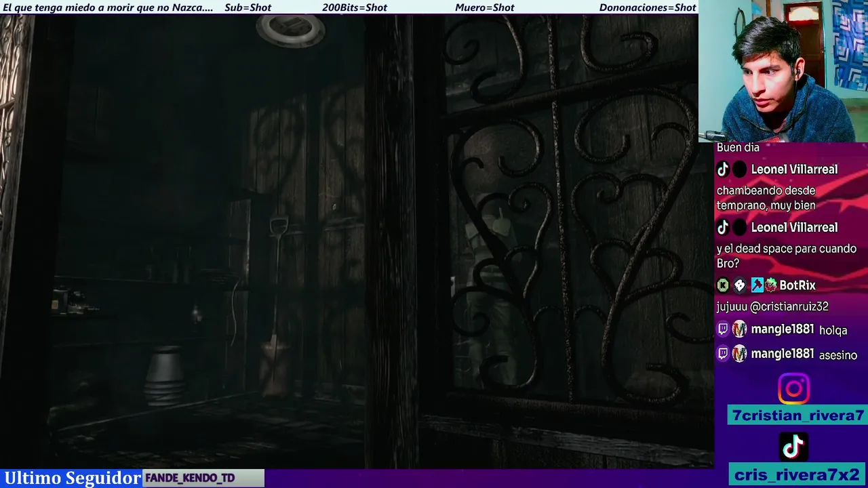
Task: Click mangle1881's avatar in the 'holqa' row
Action: pos(739,329)
